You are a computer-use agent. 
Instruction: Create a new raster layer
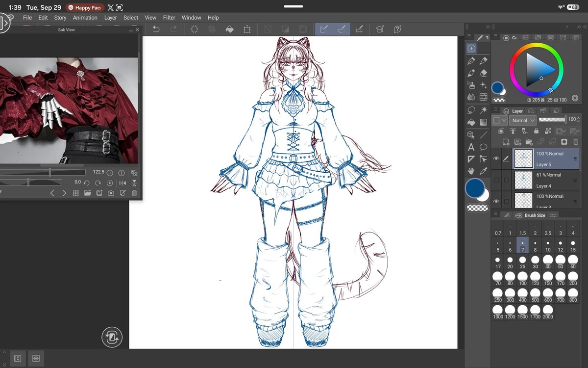(x=505, y=142)
